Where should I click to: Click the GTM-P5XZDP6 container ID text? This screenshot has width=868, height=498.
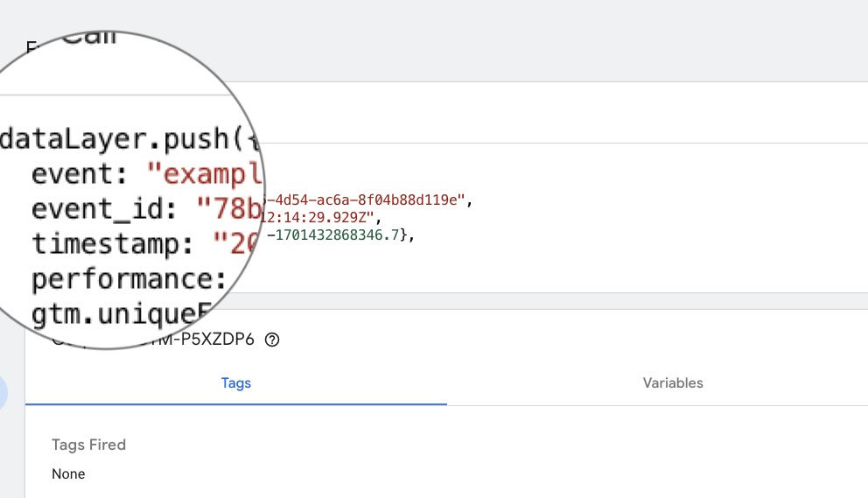(x=214, y=340)
